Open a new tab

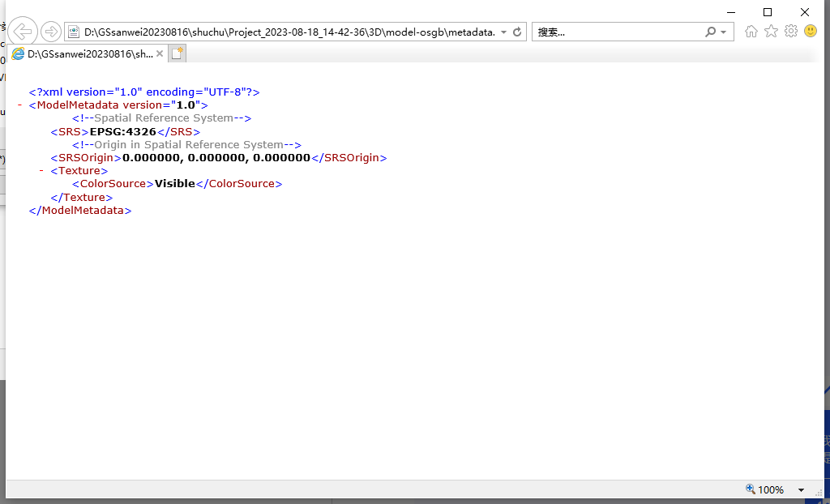coord(178,53)
